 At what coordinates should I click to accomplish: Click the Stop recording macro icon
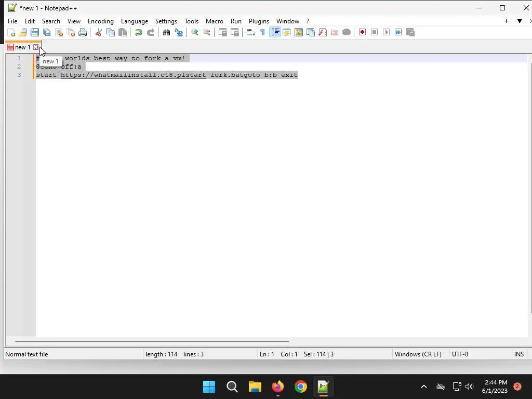coord(374,32)
